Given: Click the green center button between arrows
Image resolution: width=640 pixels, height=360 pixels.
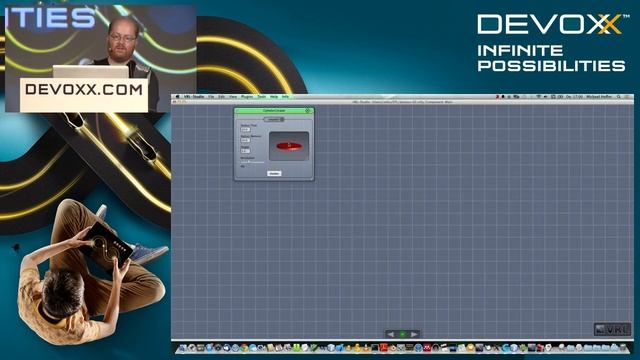Looking at the screenshot, I should click(x=402, y=334).
